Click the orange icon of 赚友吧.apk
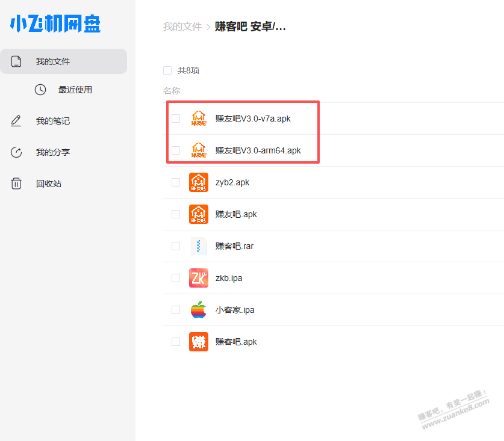Viewport: 504px width, 441px height. pyautogui.click(x=199, y=214)
